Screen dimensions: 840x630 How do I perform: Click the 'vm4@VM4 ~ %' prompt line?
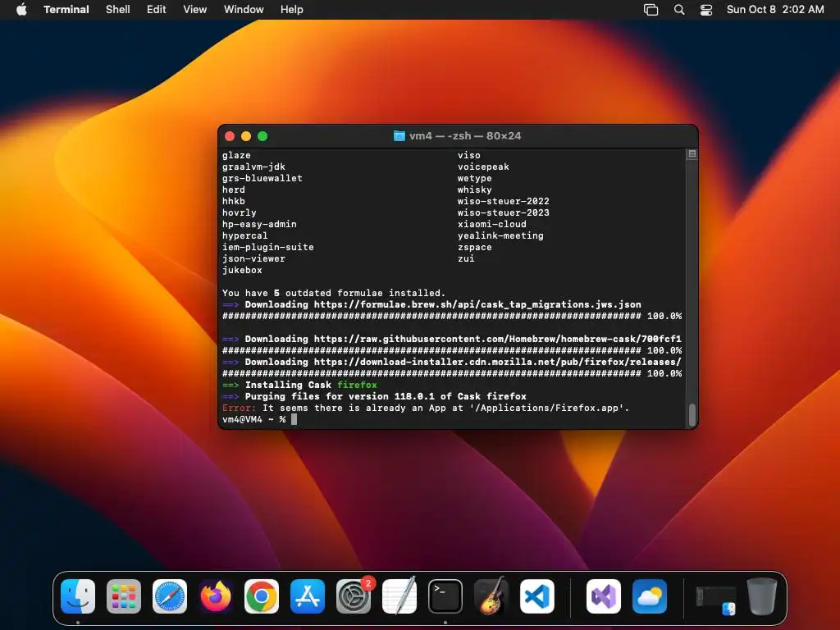[x=254, y=419]
